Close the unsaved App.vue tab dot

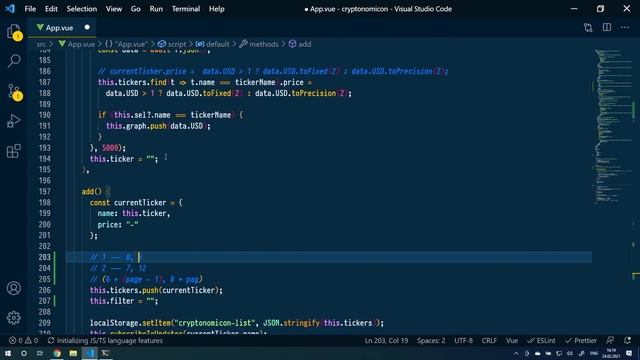87,27
